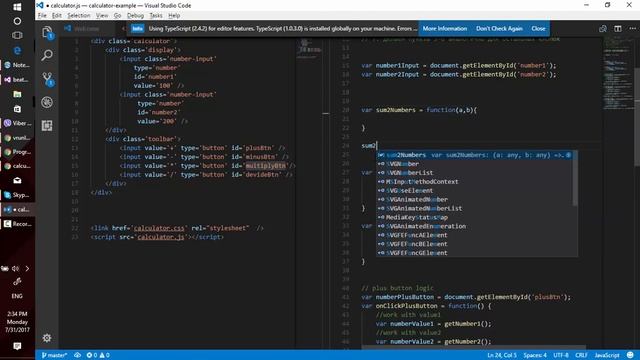Select the MSInputMethodContext suggestion
The image size is (640, 360).
coord(473,182)
